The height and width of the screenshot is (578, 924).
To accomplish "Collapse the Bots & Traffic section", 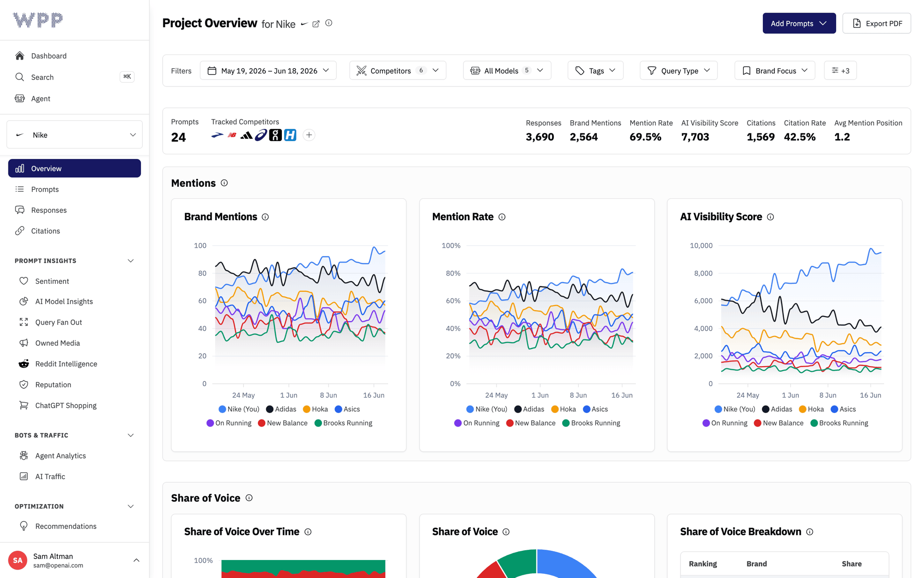I will click(131, 436).
